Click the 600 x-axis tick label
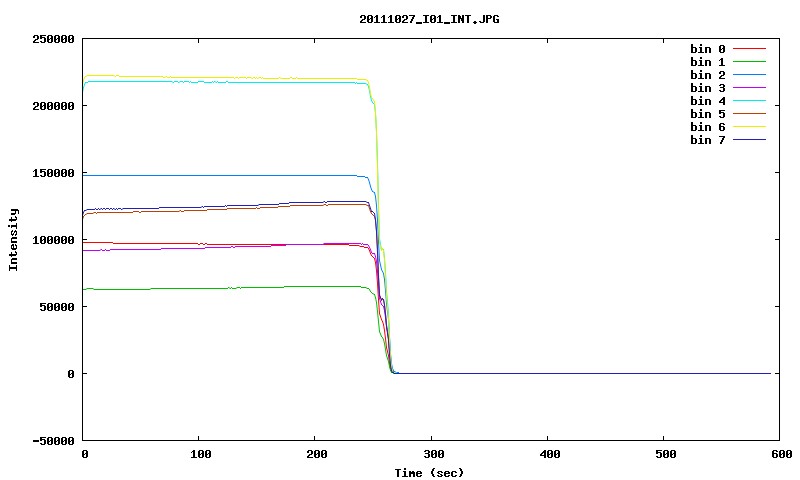Screen dimensions: 800x480 point(782,454)
